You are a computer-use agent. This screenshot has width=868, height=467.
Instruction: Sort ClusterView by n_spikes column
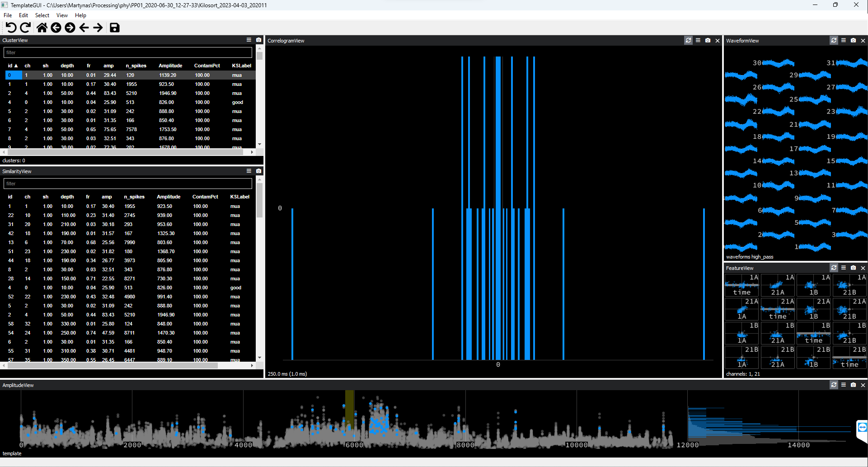(136, 66)
